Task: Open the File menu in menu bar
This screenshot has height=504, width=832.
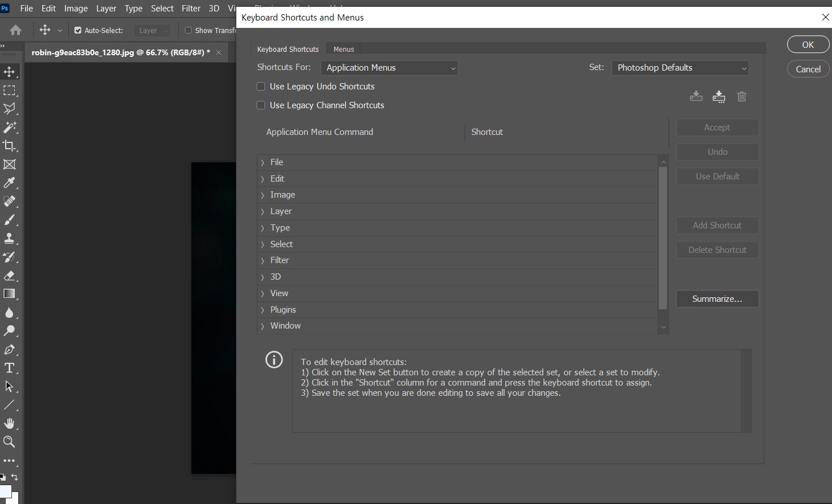Action: [x=26, y=9]
